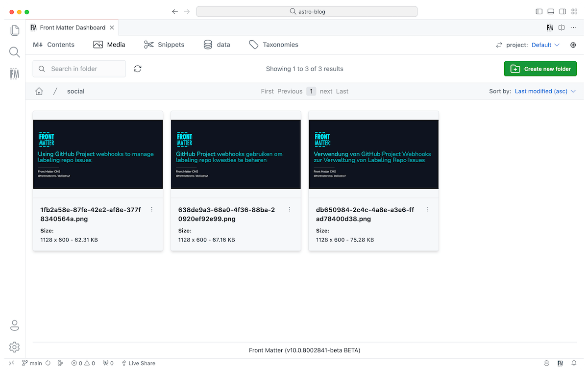Focus the Search in folder field
The width and height of the screenshot is (588, 372).
79,69
